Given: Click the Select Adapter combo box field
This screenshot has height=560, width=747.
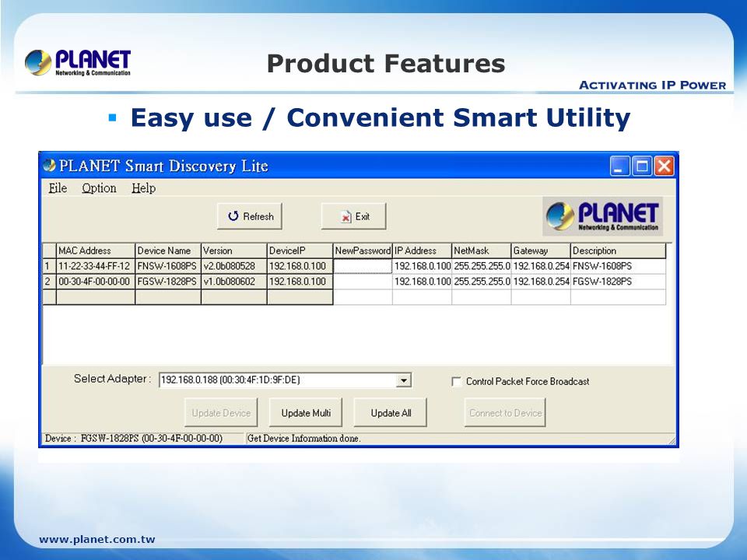Looking at the screenshot, I should coord(285,380).
